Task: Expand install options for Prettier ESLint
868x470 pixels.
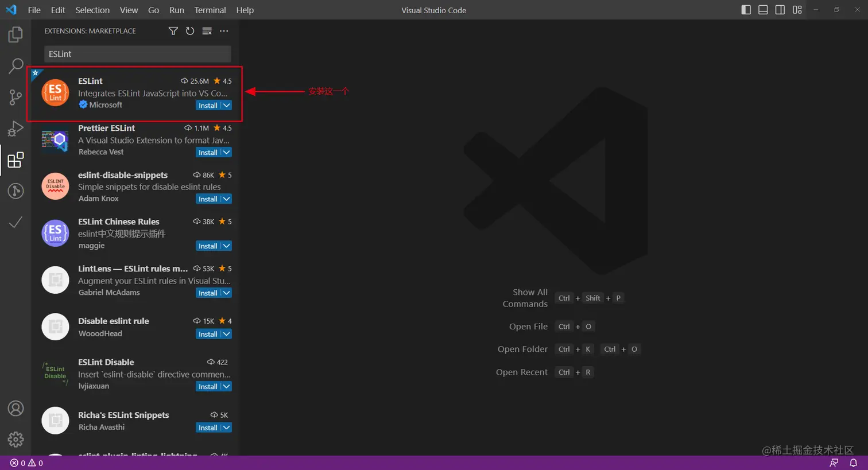Action: (227, 153)
